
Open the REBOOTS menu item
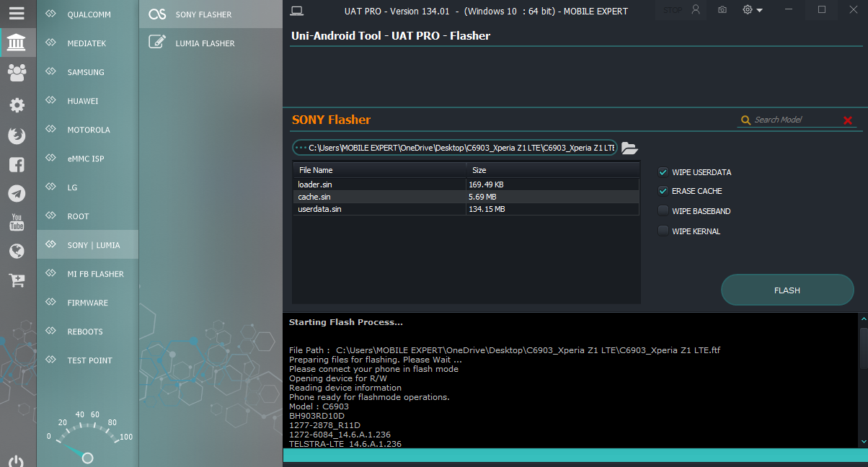point(87,332)
